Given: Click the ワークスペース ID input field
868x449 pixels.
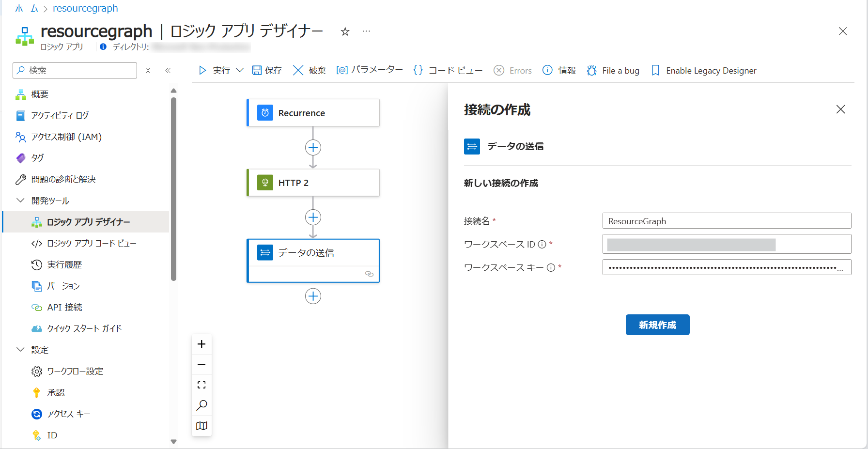Looking at the screenshot, I should click(727, 244).
